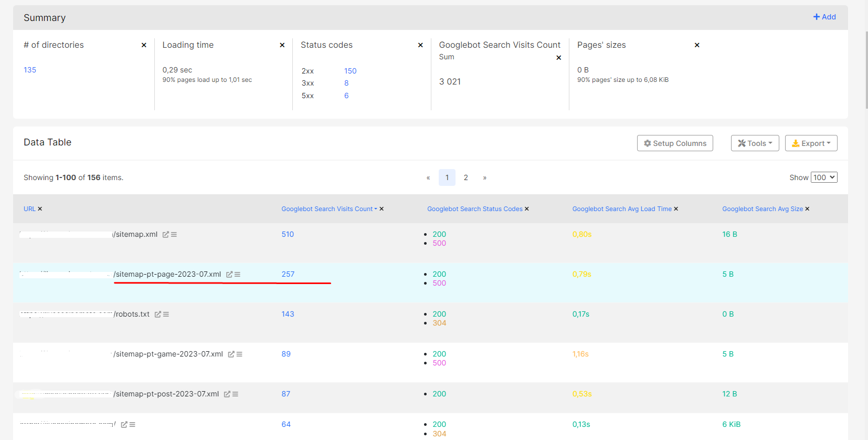Sort by Googlebot Search Avg Size header
Image resolution: width=868 pixels, height=440 pixels.
click(763, 209)
